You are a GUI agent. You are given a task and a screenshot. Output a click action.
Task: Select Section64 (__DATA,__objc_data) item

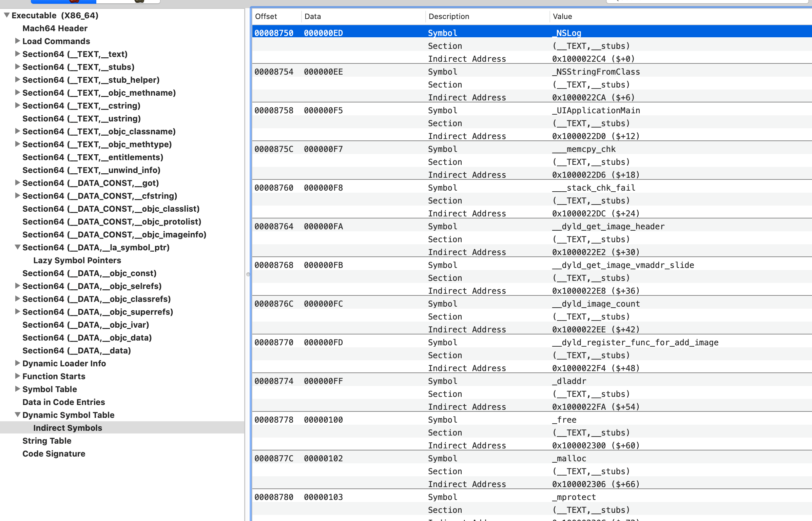coord(87,338)
